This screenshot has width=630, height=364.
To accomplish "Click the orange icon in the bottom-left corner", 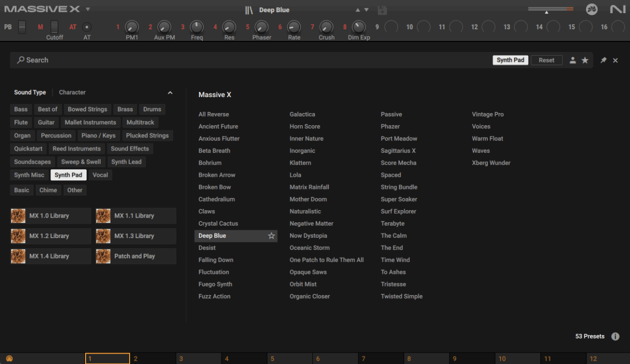I will pyautogui.click(x=9, y=359).
